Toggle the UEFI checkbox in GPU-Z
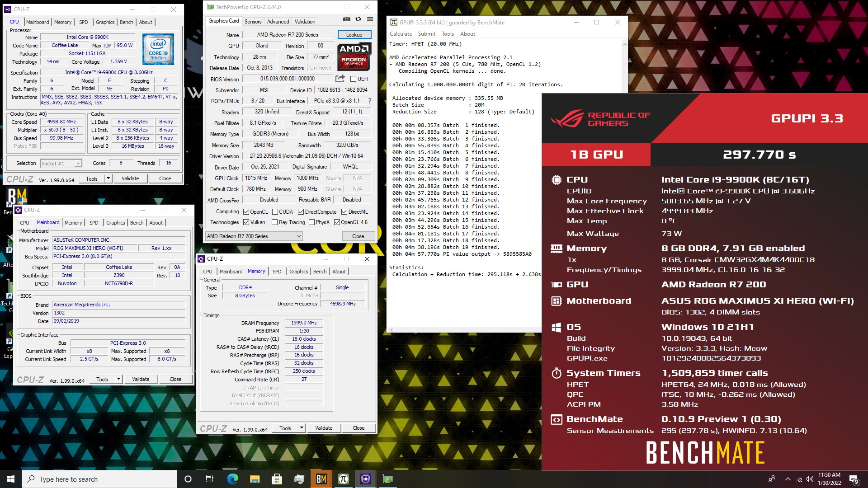The width and height of the screenshot is (868, 488). point(353,79)
